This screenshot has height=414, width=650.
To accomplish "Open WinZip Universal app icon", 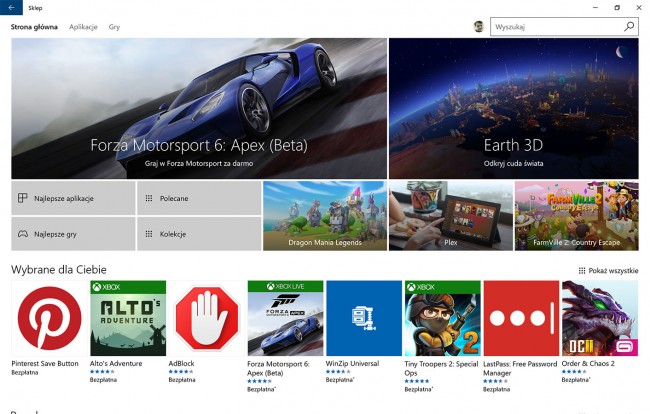I will [x=364, y=318].
